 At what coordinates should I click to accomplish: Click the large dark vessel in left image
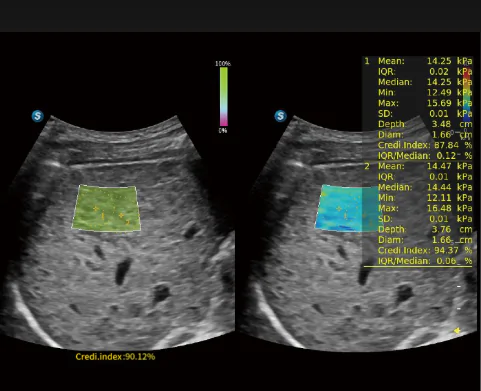point(123,271)
